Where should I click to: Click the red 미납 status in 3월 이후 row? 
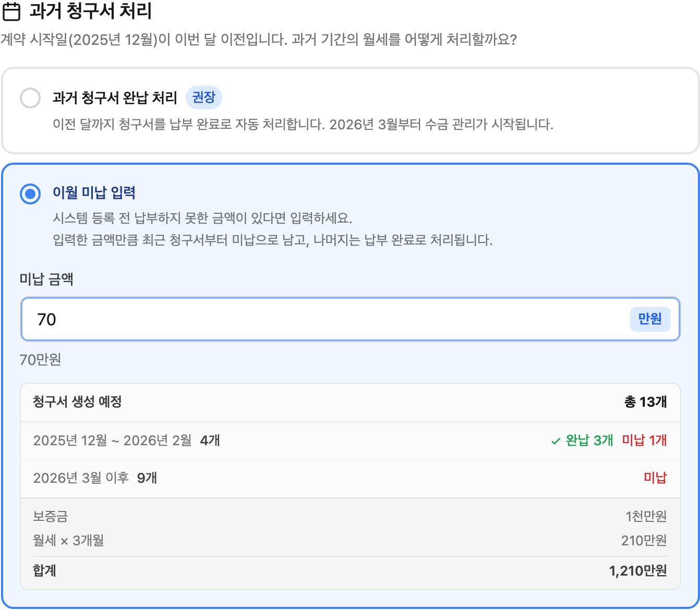point(656,478)
